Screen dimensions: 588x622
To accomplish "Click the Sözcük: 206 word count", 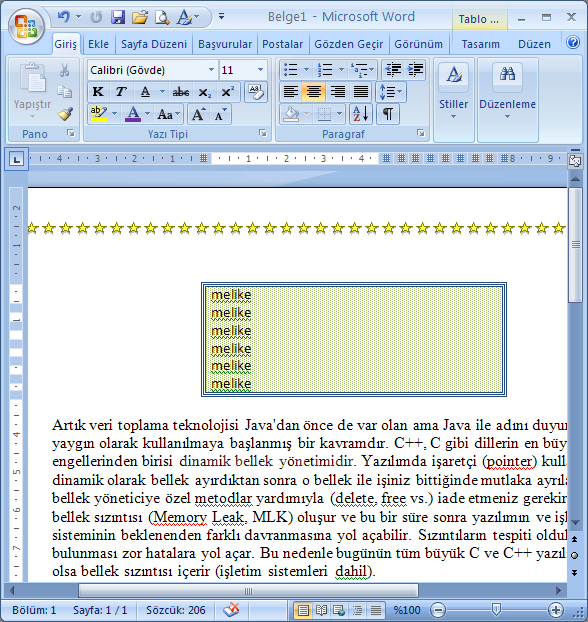I will click(176, 610).
